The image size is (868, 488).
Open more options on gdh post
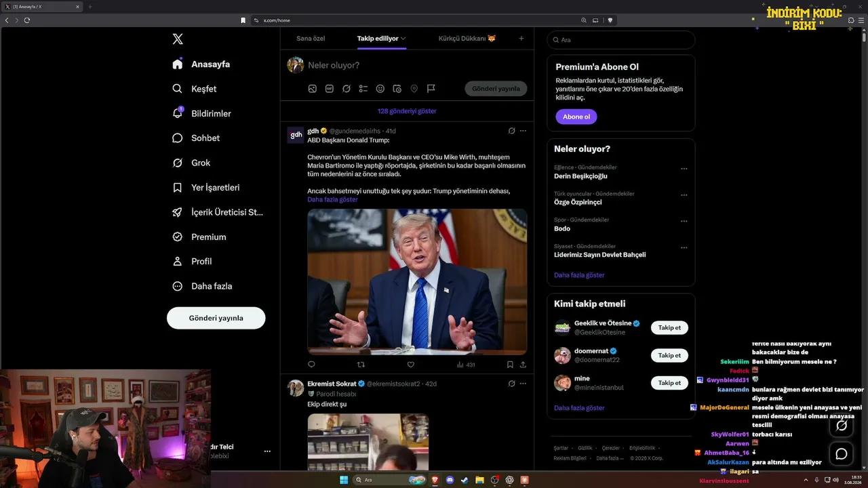(523, 131)
